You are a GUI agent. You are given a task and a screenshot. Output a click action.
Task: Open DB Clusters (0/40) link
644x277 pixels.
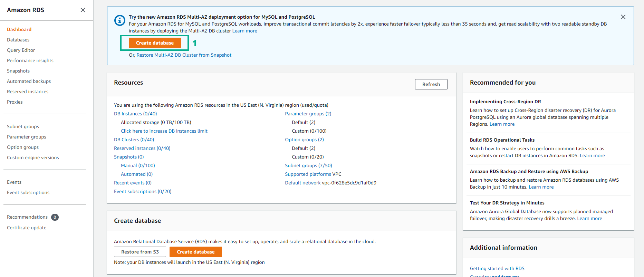(x=134, y=140)
